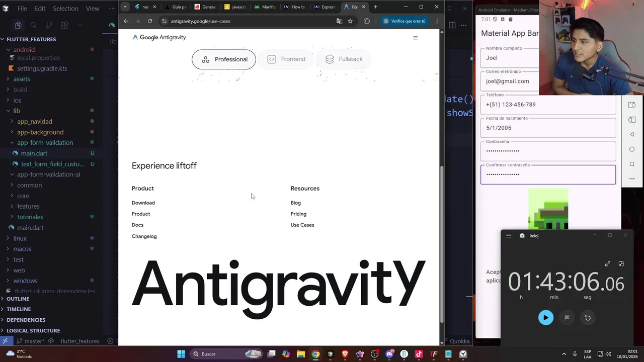This screenshot has width=644, height=362.
Task: Open the Edit menu in VS Code
Action: click(x=40, y=9)
